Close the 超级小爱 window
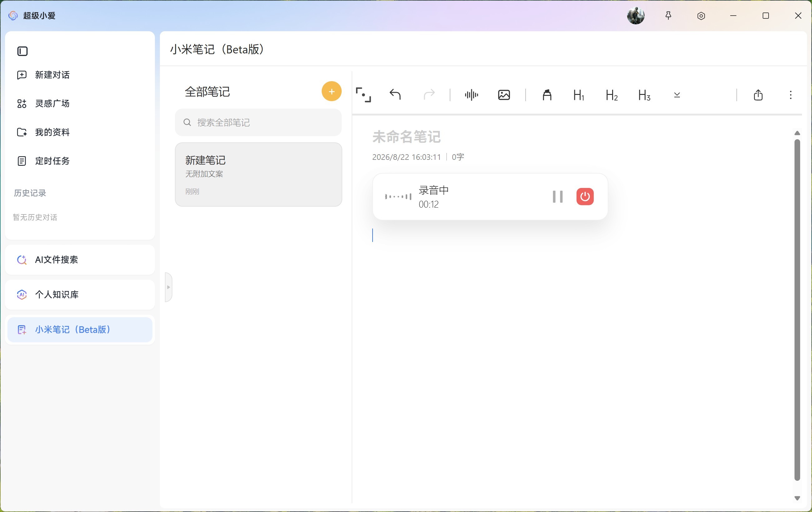 798,16
